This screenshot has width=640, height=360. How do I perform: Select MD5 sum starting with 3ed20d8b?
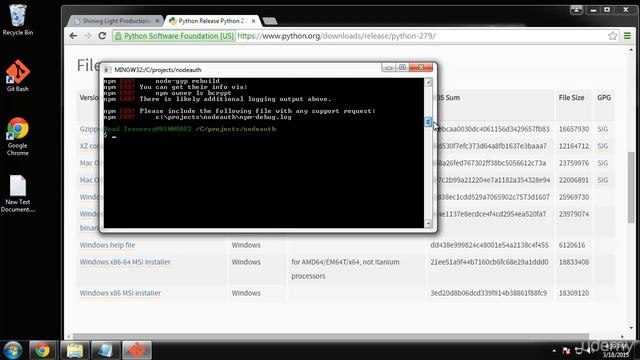point(489,293)
